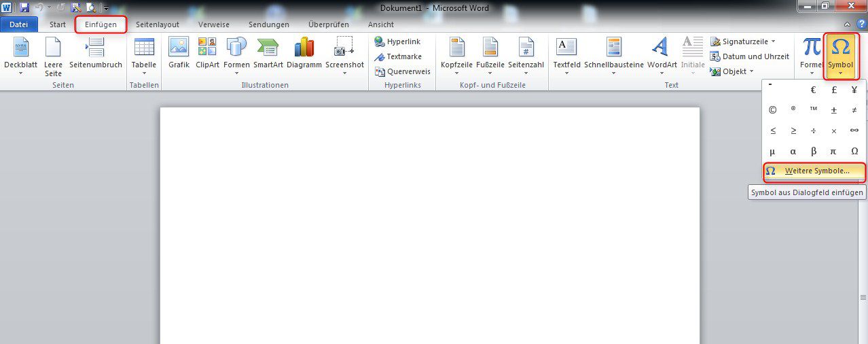Expand the Formen dropdown arrow
This screenshot has width=868, height=344.
click(x=236, y=73)
